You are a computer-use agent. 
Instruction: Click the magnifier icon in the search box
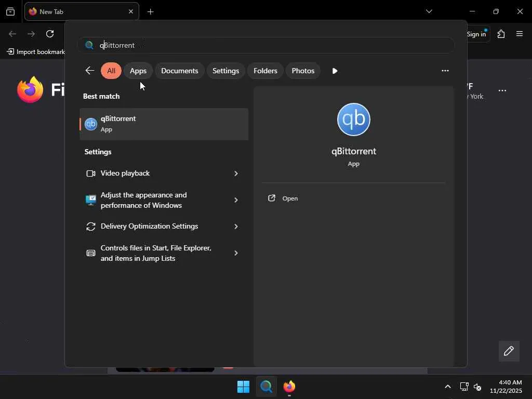[89, 45]
